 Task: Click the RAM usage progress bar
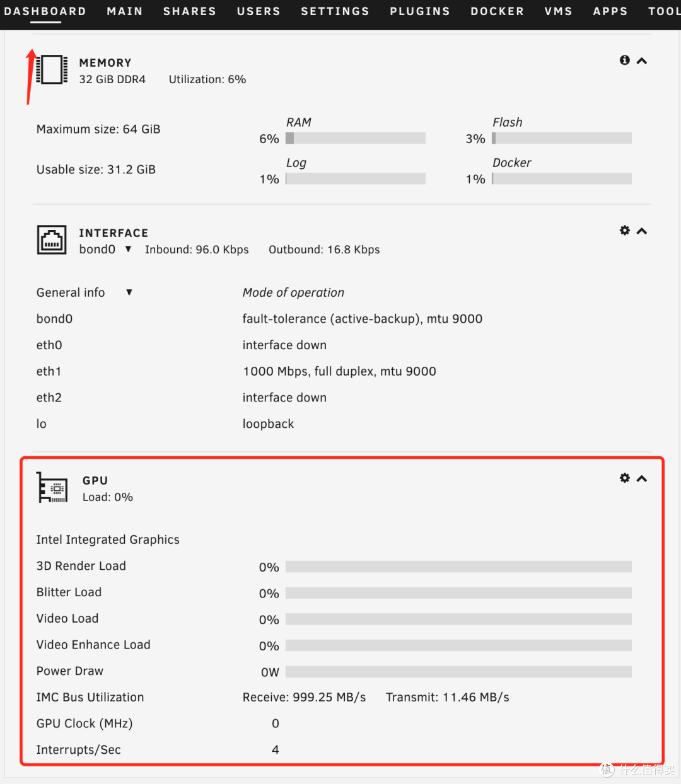click(355, 137)
